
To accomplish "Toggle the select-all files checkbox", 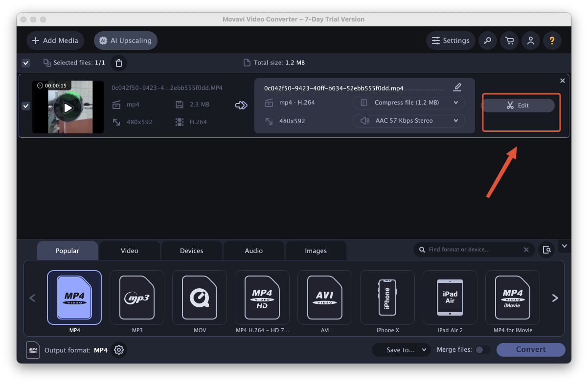I will click(x=26, y=63).
